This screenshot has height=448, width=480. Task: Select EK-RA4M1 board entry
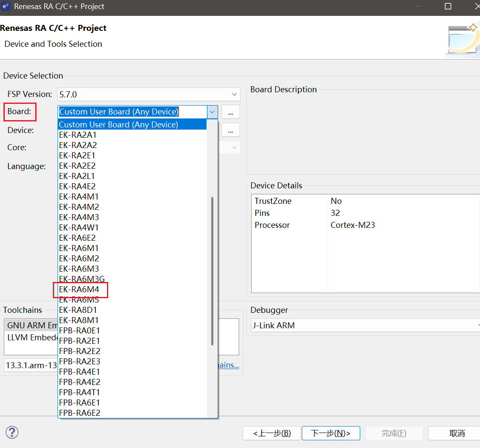coord(132,197)
